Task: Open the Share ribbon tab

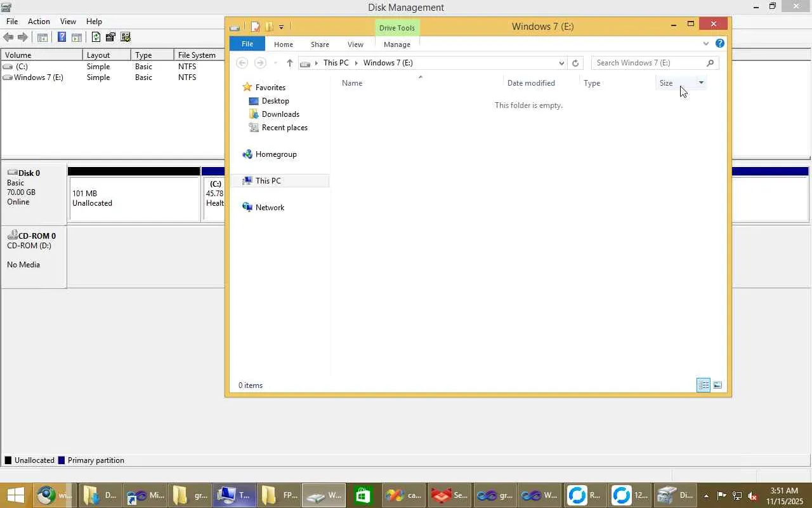Action: tap(320, 44)
